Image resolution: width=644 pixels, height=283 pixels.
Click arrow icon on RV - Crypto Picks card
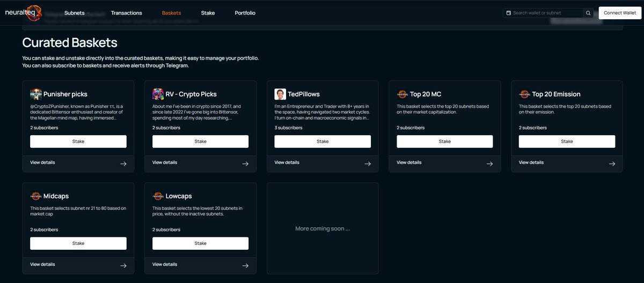[245, 163]
